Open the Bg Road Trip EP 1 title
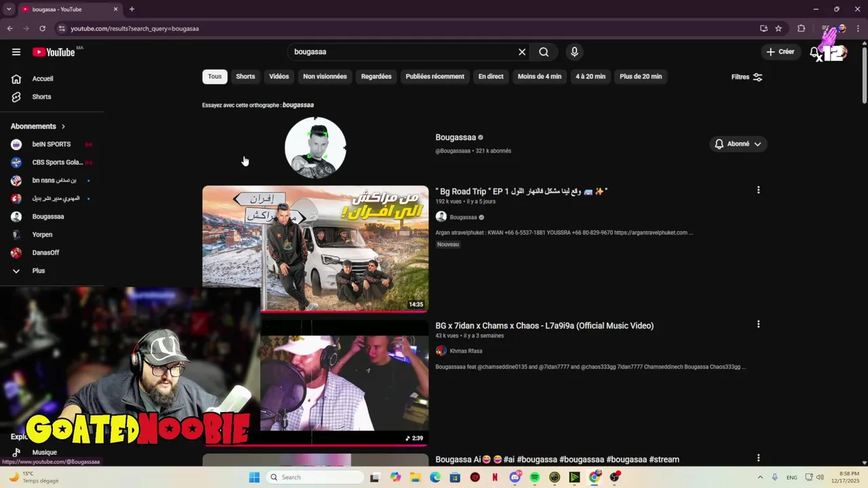Viewport: 868px width, 488px height. (x=521, y=192)
